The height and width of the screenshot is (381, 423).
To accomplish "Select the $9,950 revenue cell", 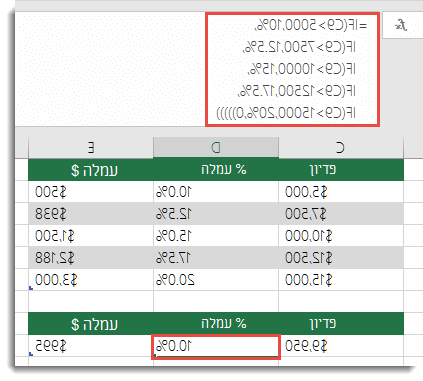I will coord(341,346).
